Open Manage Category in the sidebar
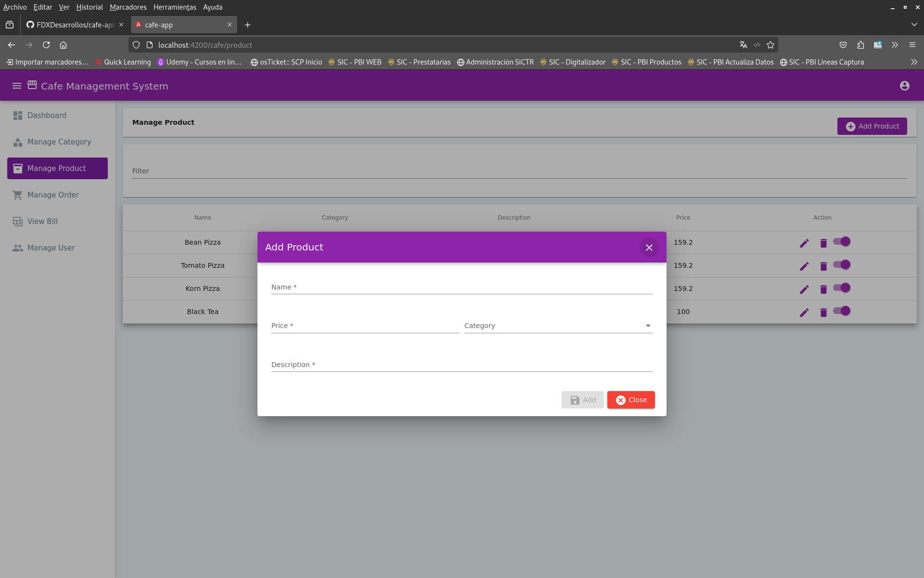Image resolution: width=924 pixels, height=578 pixels. pyautogui.click(x=57, y=142)
